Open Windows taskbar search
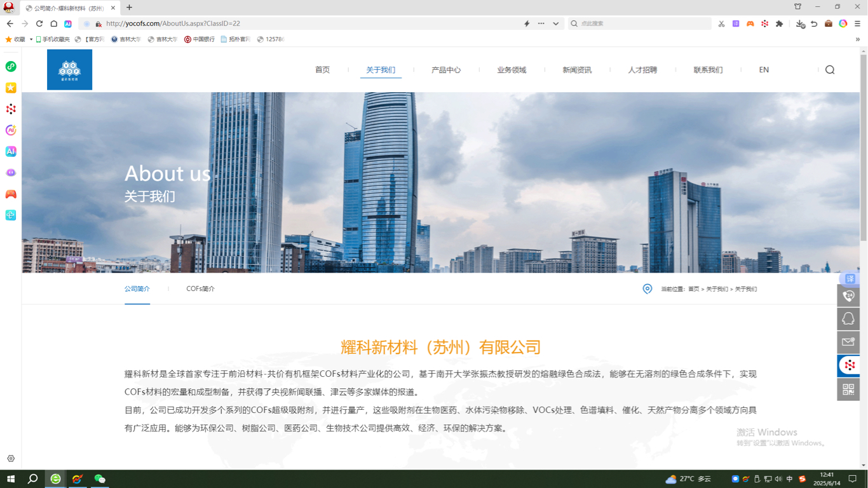 tap(33, 479)
